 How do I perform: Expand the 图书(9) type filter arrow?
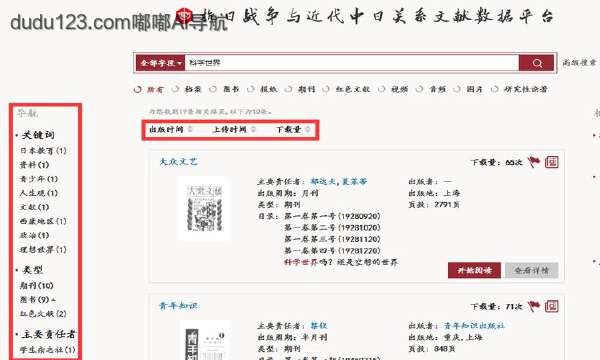tap(53, 300)
